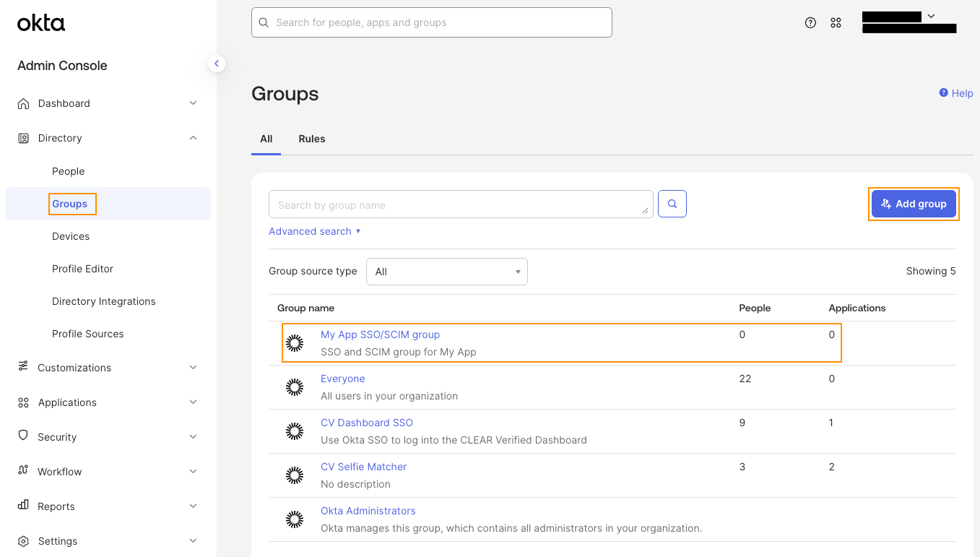980x557 pixels.
Task: Click the Directory icon in sidebar
Action: pos(24,138)
